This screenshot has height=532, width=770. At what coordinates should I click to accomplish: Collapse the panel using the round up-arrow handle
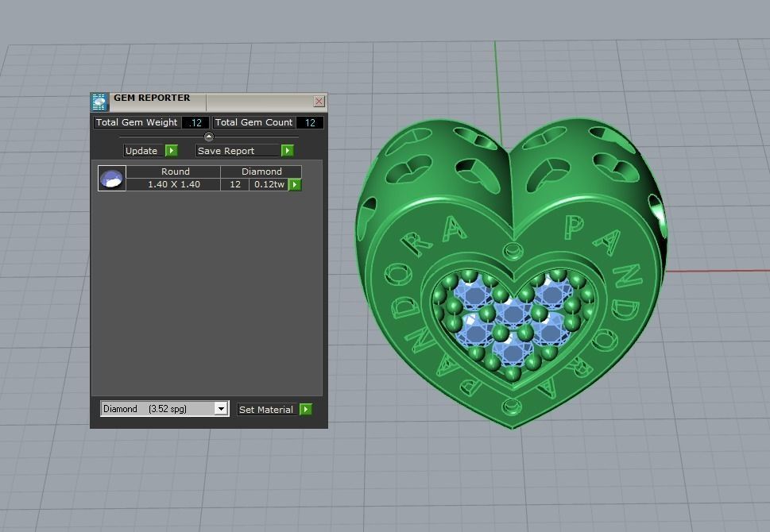[x=209, y=137]
